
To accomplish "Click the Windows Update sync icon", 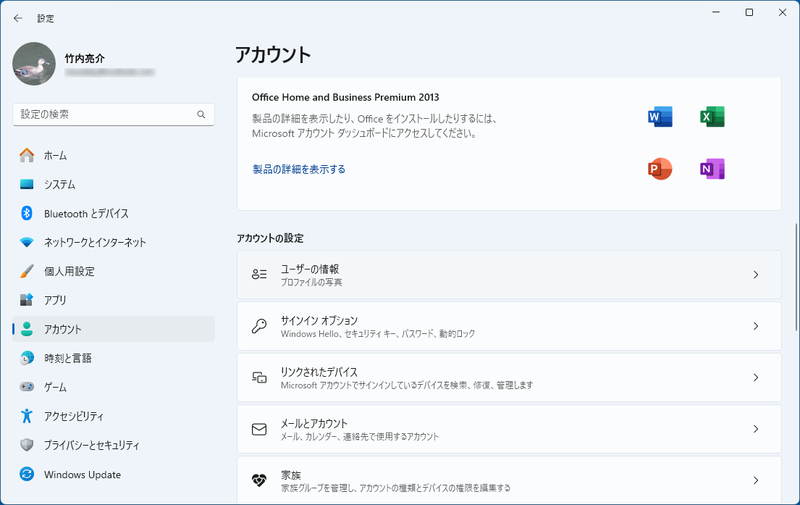I will pyautogui.click(x=27, y=474).
